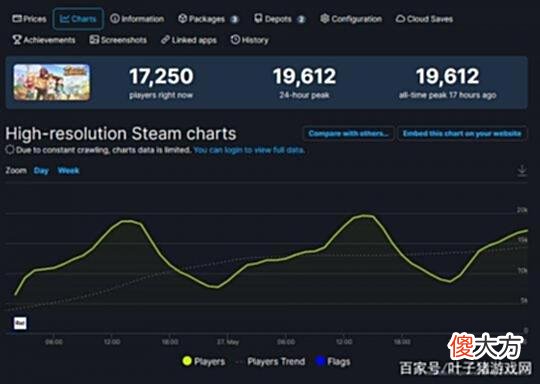This screenshot has width=540, height=384.
Task: Set chart zoom to Day
Action: coord(41,171)
